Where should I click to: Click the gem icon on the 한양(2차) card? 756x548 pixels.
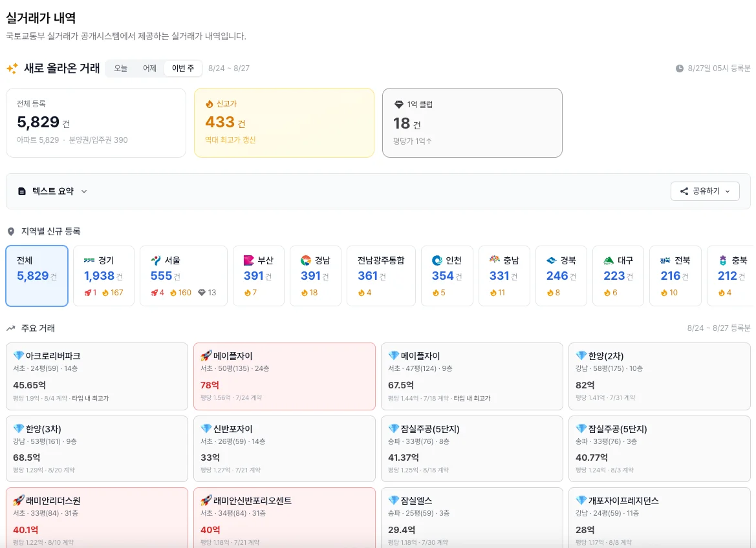click(581, 355)
